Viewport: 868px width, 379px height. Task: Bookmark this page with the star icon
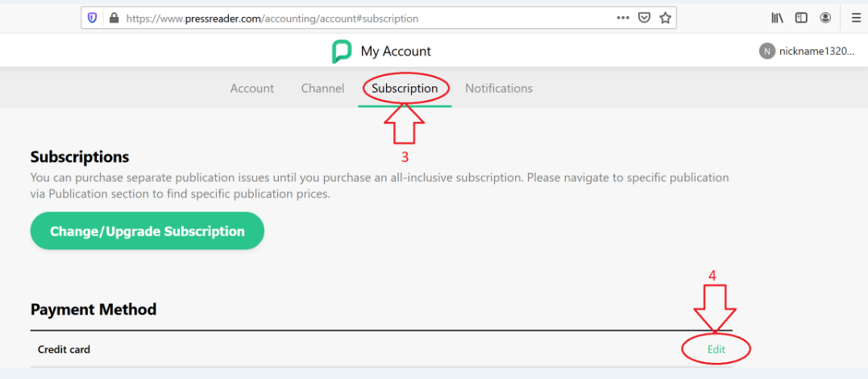point(665,19)
